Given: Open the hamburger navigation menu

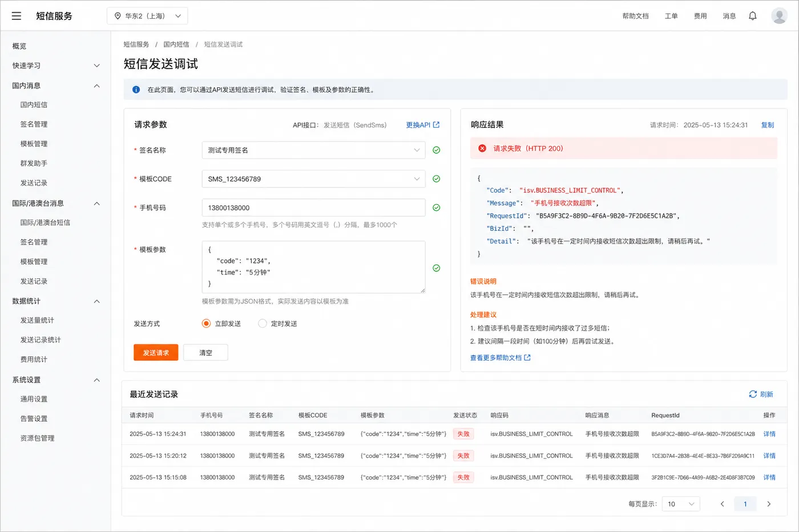Looking at the screenshot, I should (17, 16).
